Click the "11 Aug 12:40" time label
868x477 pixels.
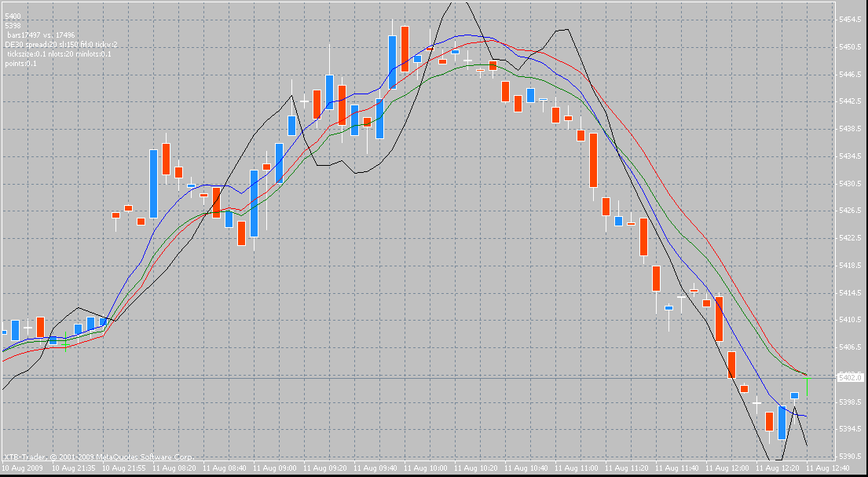[x=827, y=468]
